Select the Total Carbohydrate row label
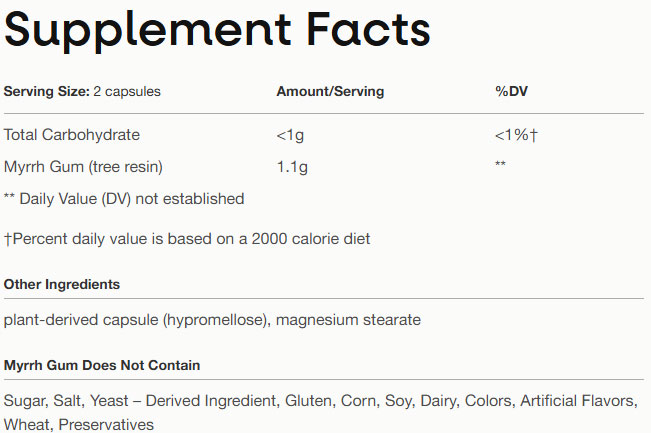 72,135
